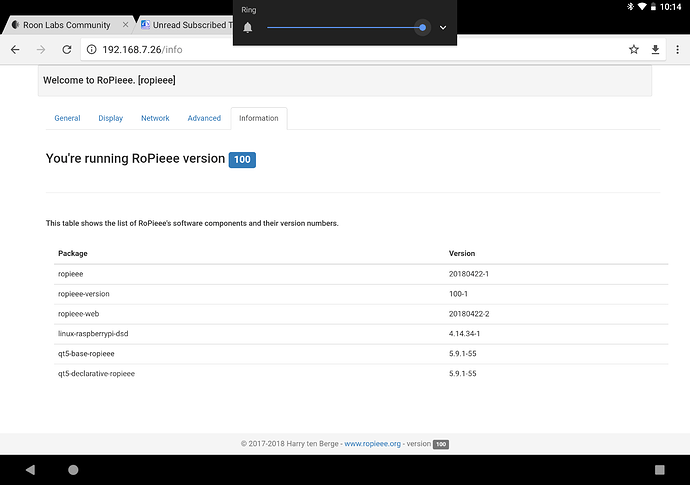Screen dimensions: 690x485
Task: Tap the 10:14 clock in status bar
Action: pyautogui.click(x=671, y=7)
